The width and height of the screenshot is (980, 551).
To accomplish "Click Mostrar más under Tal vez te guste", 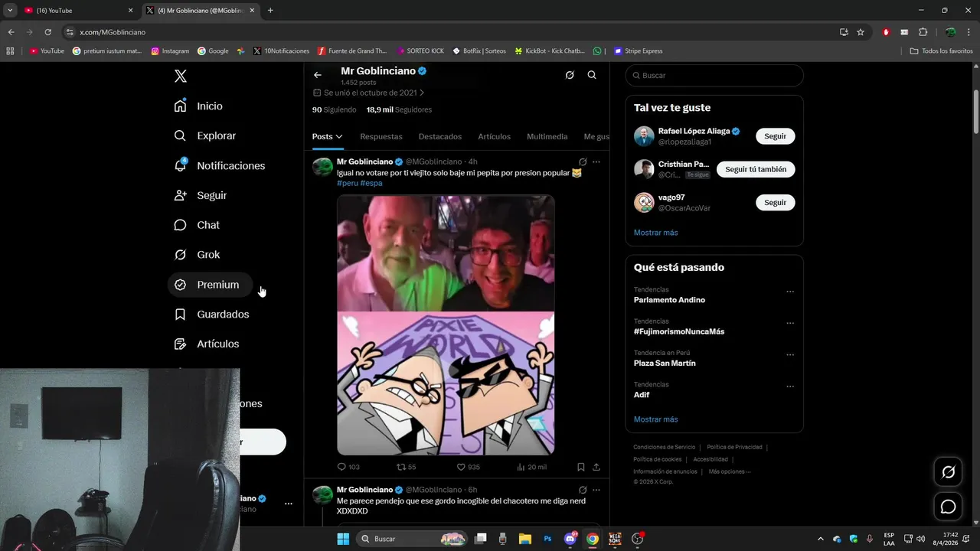I will click(656, 233).
